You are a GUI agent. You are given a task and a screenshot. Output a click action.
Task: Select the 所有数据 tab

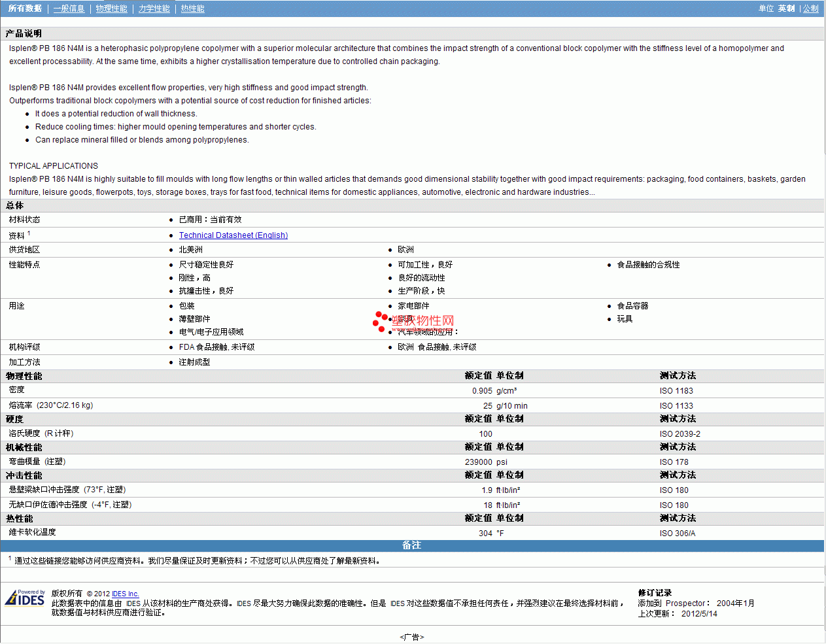[x=25, y=8]
